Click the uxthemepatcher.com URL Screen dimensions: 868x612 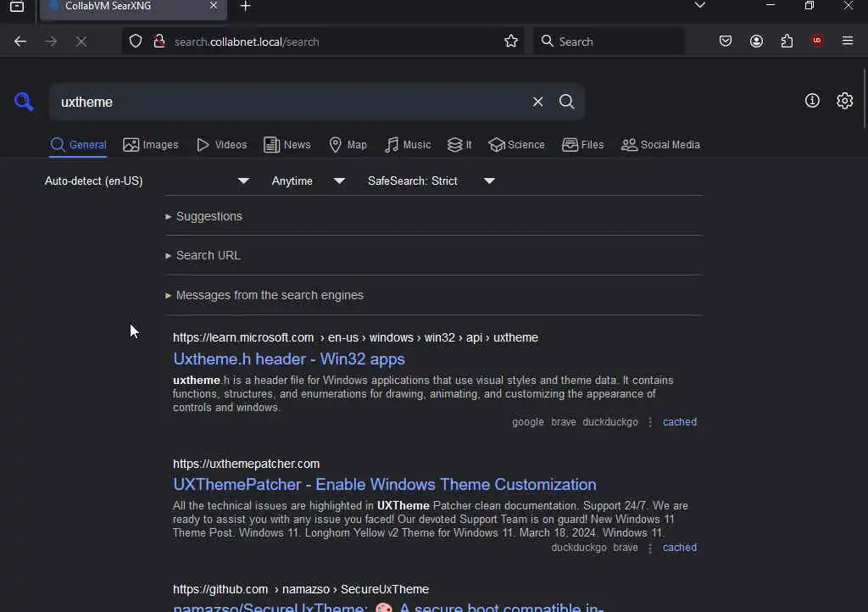pyautogui.click(x=247, y=464)
